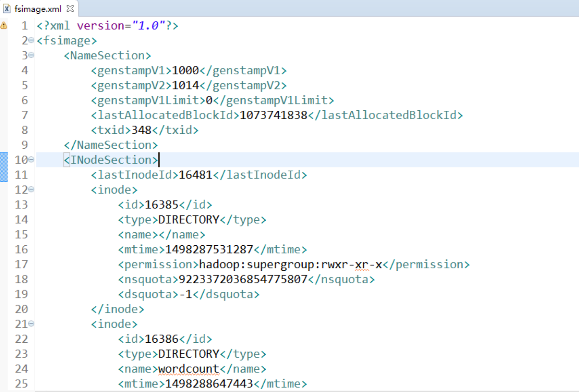Click lastAllocatedBlockId value 1073741838
The width and height of the screenshot is (579, 392).
point(273,115)
